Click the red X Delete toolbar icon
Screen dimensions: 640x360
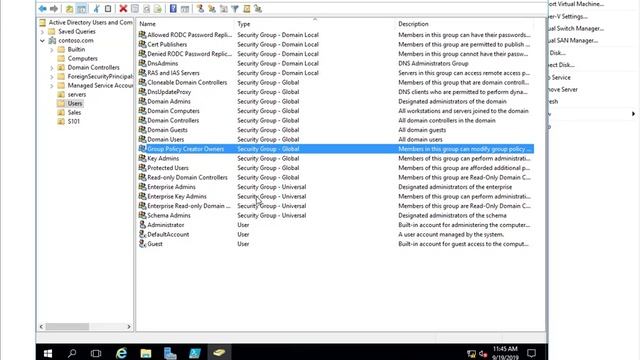[x=123, y=9]
